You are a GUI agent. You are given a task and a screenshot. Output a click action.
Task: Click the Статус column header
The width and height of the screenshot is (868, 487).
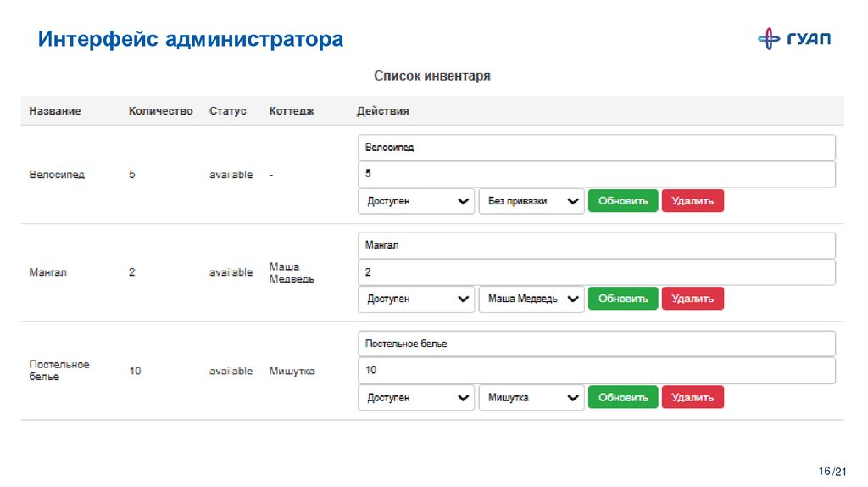click(227, 111)
